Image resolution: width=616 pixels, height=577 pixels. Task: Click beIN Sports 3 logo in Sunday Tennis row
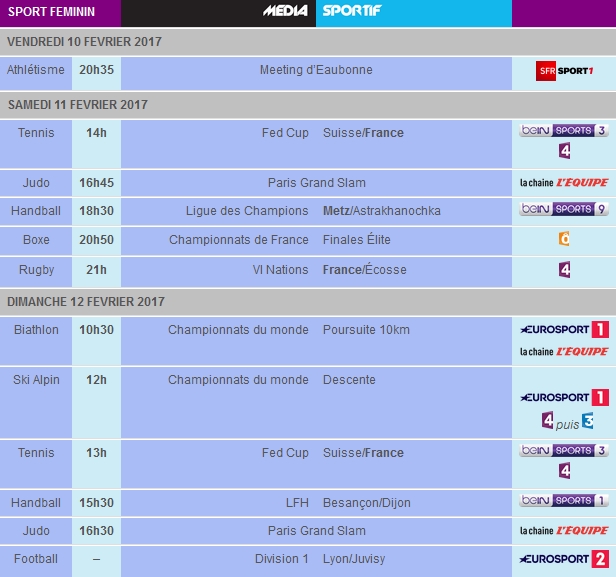[564, 450]
